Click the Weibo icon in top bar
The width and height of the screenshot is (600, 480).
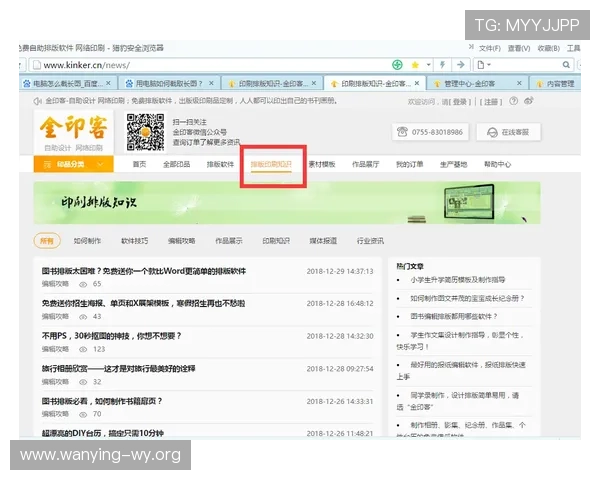529,101
